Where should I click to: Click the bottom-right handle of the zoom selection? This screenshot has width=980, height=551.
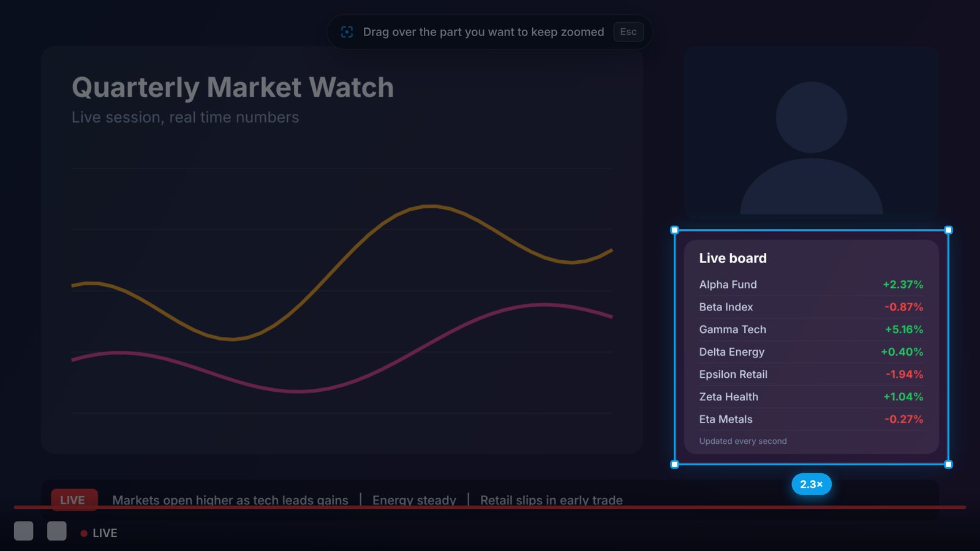coord(949,465)
